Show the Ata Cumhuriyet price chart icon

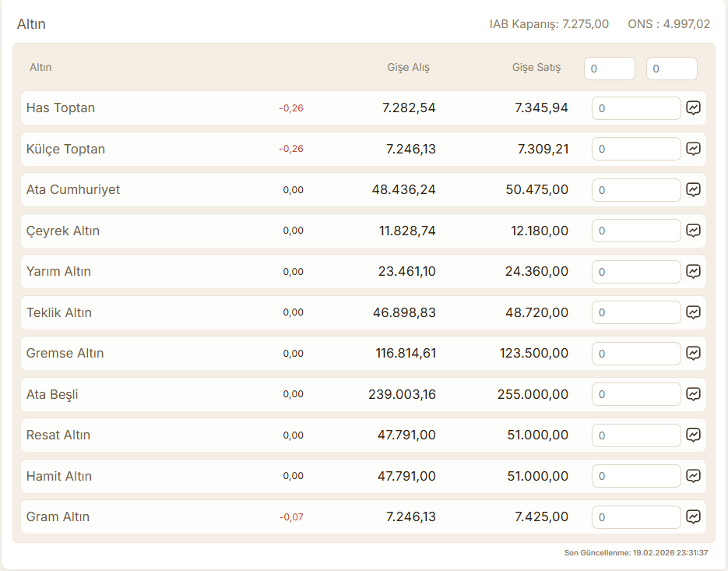[693, 189]
